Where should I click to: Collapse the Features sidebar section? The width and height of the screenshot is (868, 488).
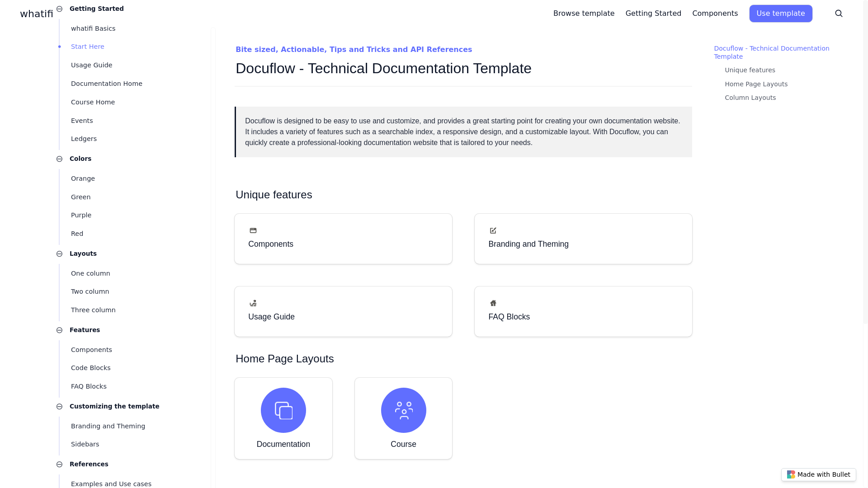[59, 330]
